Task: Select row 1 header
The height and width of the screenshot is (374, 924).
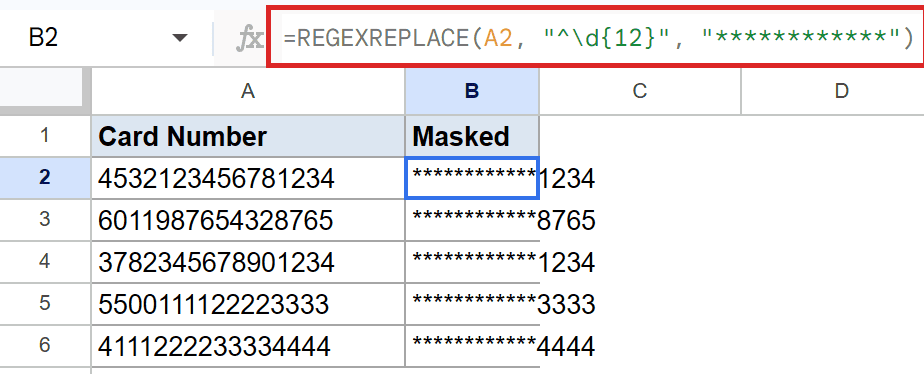Action: (45, 136)
